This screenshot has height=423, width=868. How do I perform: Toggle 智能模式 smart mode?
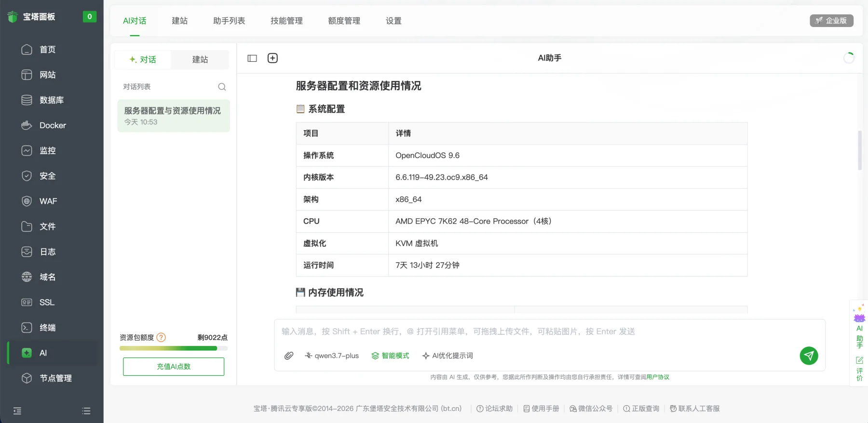pos(390,356)
